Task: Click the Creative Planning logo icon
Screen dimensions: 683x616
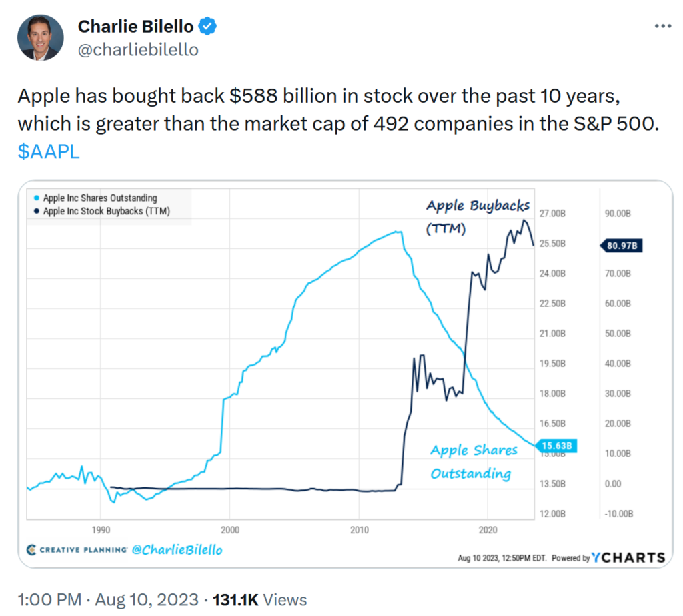Action: (31, 550)
